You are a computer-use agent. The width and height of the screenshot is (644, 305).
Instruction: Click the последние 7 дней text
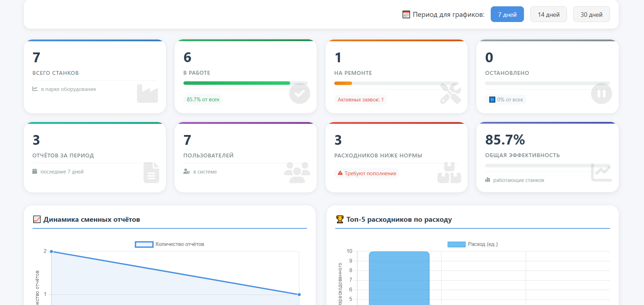pyautogui.click(x=62, y=171)
